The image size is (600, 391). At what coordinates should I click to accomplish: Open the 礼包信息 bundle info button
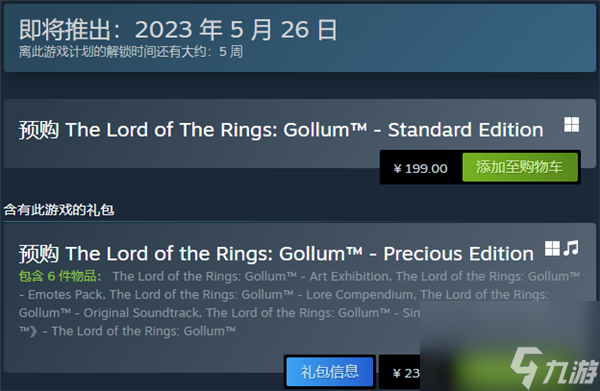(x=329, y=371)
